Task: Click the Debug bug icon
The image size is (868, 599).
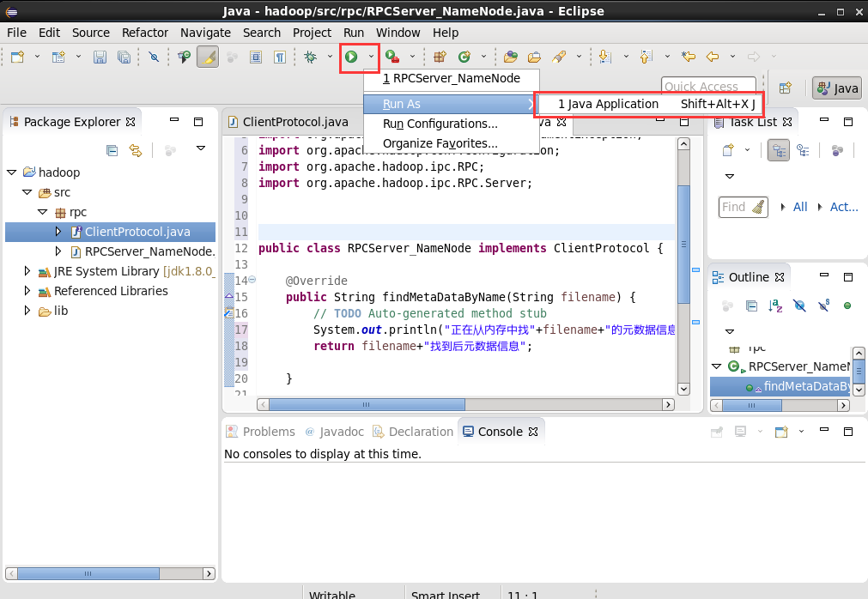Action: pyautogui.click(x=311, y=57)
